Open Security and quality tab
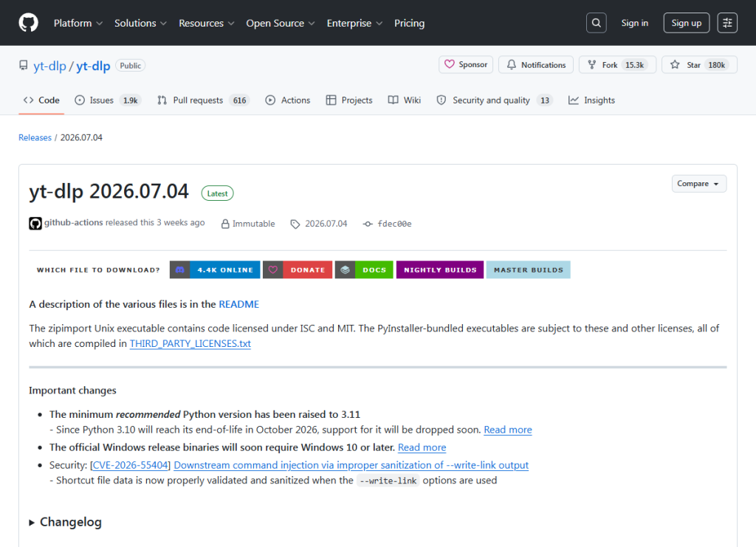The height and width of the screenshot is (547, 756). (x=494, y=100)
